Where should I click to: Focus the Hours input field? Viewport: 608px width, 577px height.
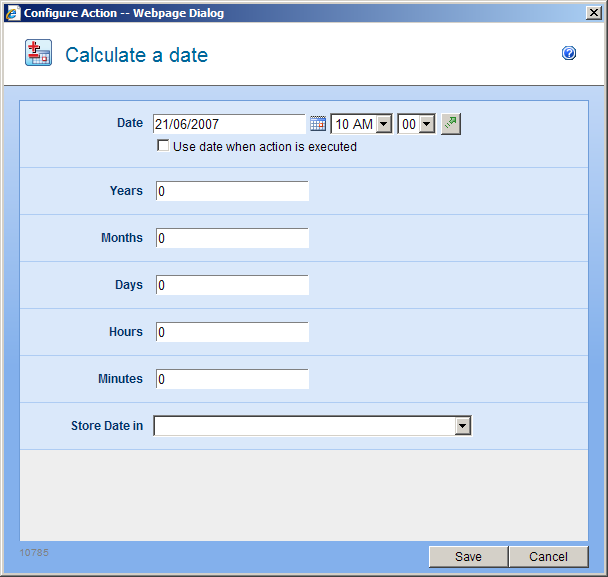tap(232, 332)
